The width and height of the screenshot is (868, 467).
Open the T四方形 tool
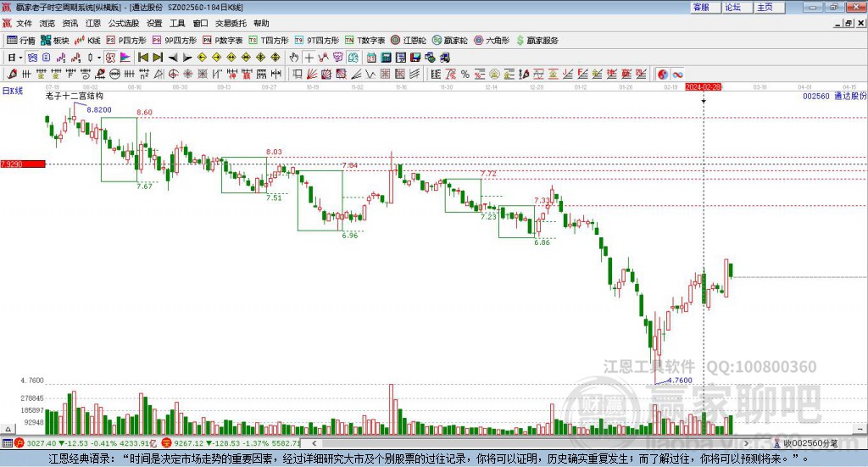(x=269, y=41)
